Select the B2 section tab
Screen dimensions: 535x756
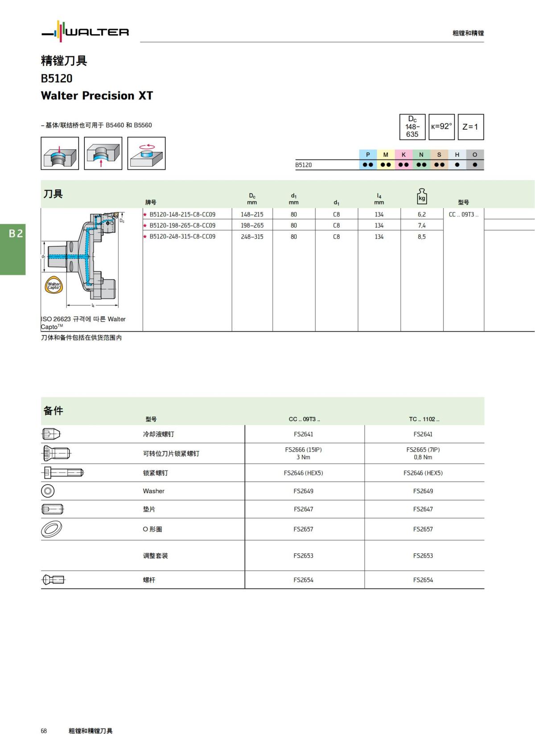(x=13, y=249)
